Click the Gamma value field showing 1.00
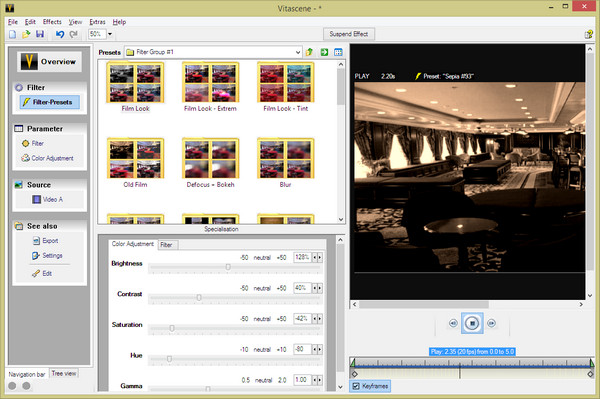Viewport: 600px width, 399px height. pyautogui.click(x=302, y=380)
